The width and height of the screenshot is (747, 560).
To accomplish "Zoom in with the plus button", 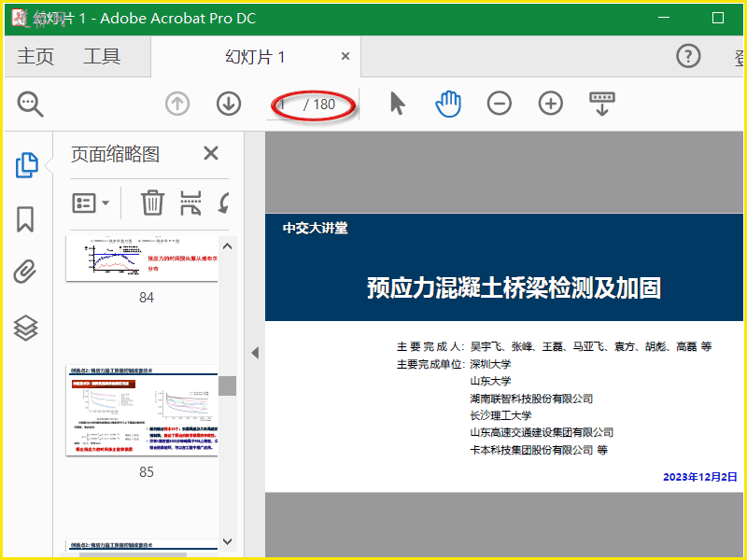I will (551, 104).
